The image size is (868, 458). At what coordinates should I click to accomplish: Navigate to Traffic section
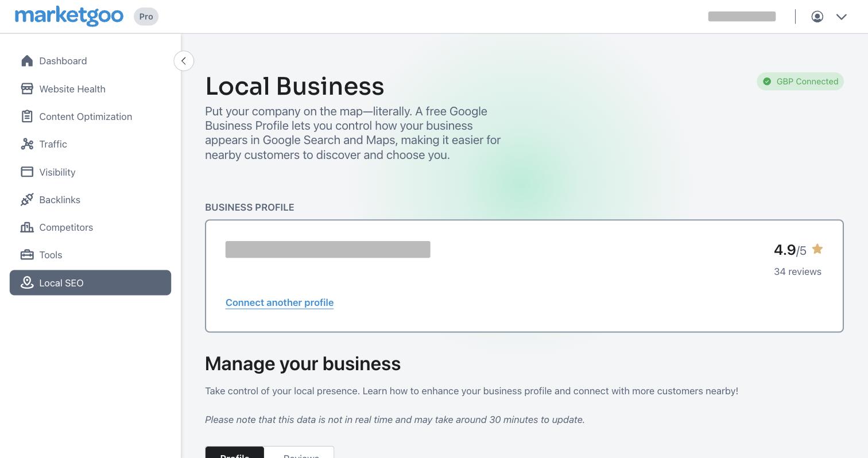90,144
